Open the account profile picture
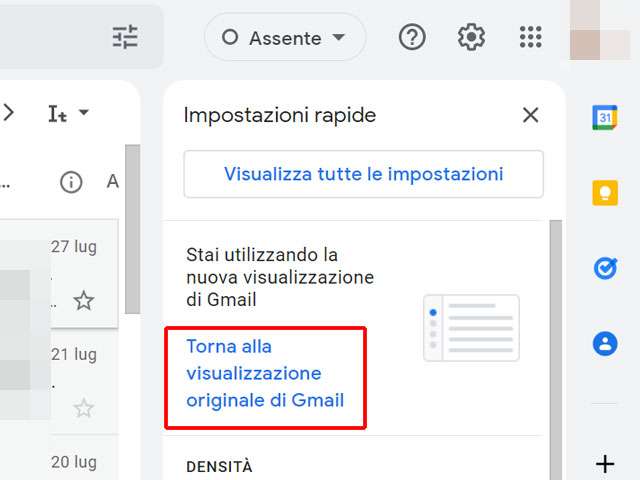 click(599, 32)
